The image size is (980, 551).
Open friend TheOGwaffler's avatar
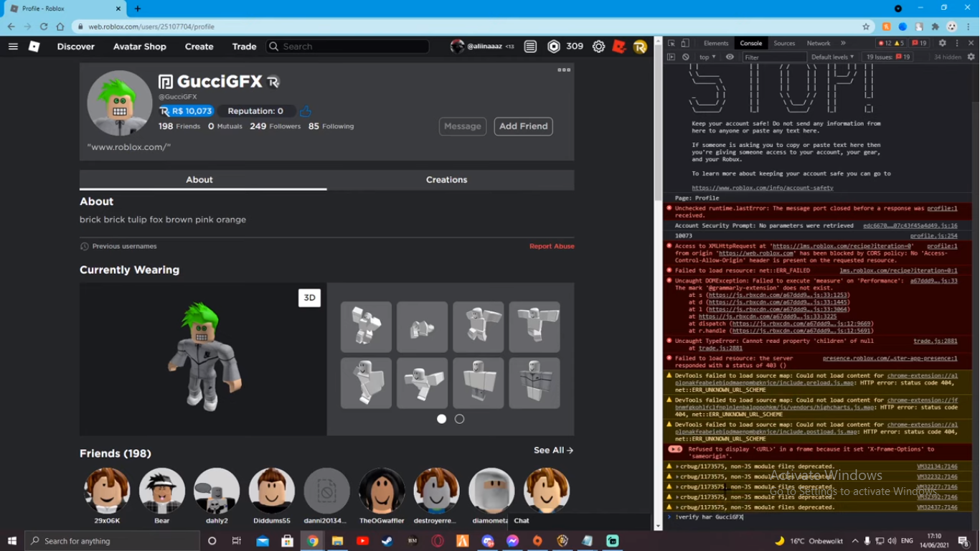[382, 491]
